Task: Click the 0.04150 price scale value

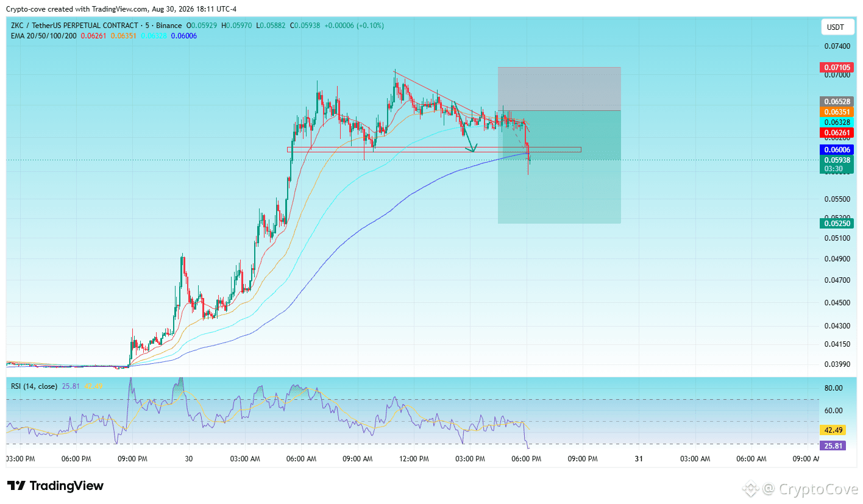Action: click(x=837, y=345)
